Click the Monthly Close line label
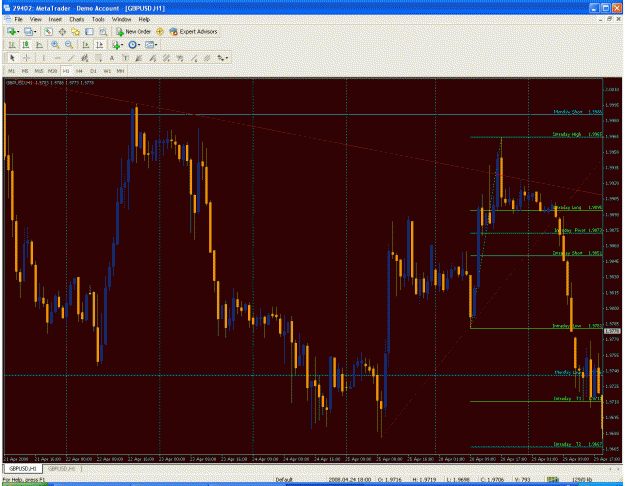The height and width of the screenshot is (486, 625). 578,112
